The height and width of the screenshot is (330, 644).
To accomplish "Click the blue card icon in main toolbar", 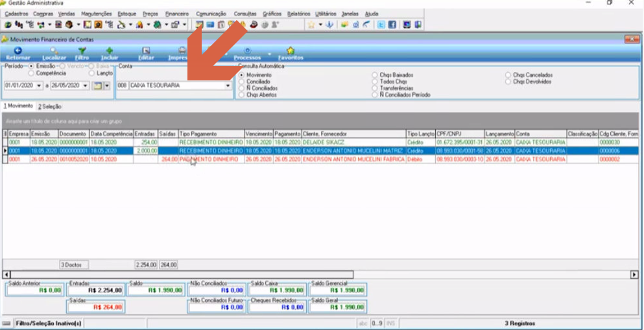I will click(x=210, y=25).
